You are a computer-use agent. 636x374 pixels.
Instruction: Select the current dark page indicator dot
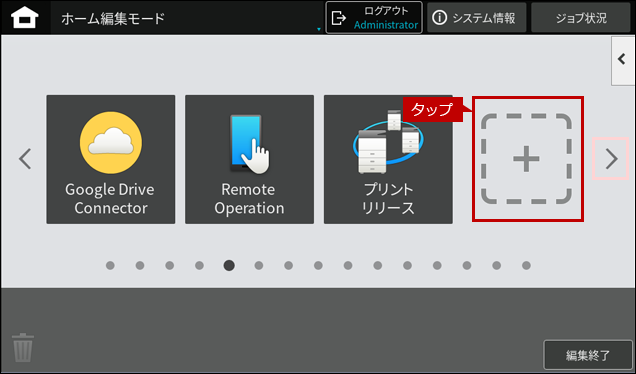click(x=229, y=265)
